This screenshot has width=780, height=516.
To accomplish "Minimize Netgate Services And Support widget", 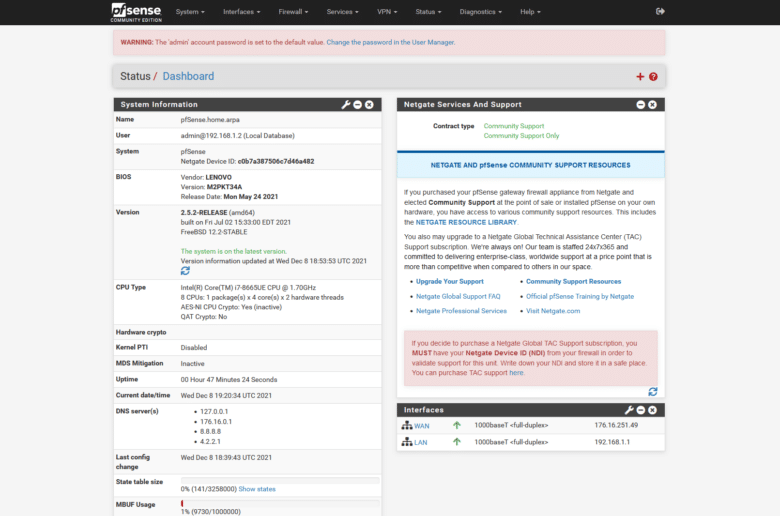I will tap(641, 104).
